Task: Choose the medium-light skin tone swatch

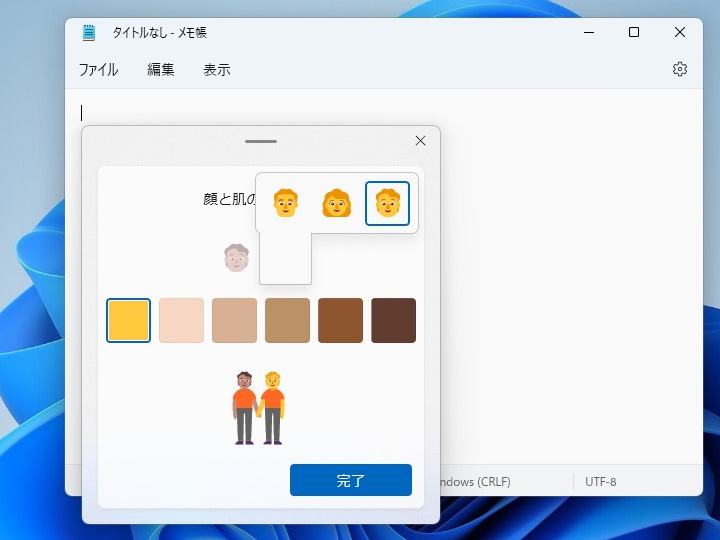Action: (x=234, y=321)
